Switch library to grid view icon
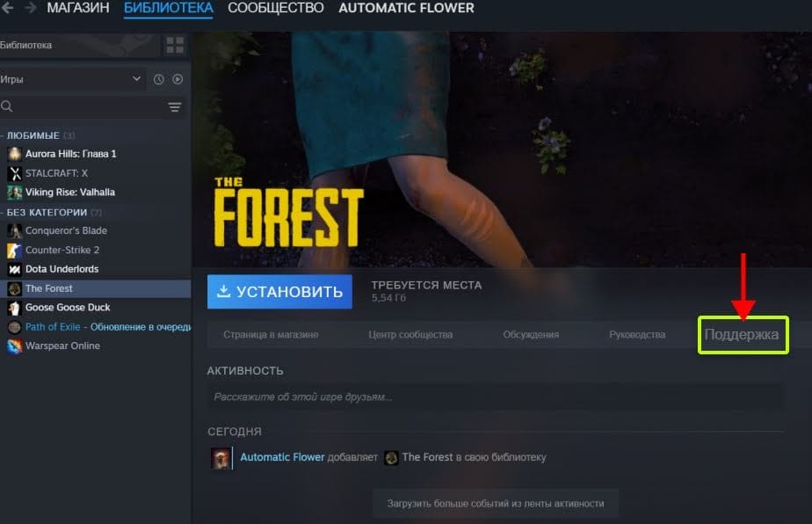 point(175,45)
